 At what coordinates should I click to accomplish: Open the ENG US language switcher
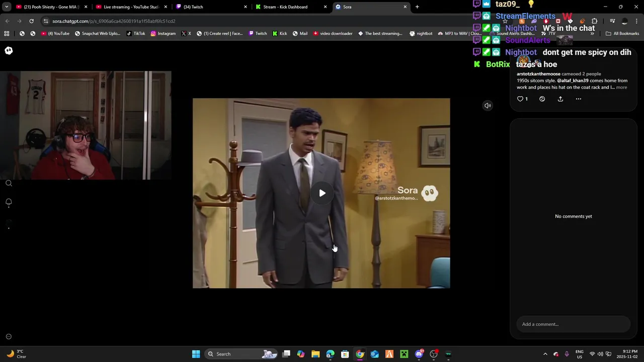(x=579, y=354)
